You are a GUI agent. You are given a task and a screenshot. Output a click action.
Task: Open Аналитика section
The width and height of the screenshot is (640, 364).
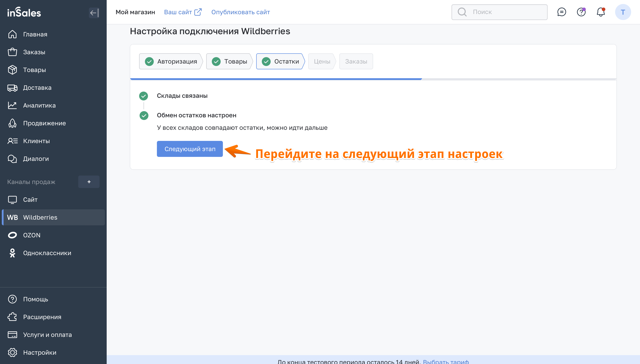click(39, 106)
